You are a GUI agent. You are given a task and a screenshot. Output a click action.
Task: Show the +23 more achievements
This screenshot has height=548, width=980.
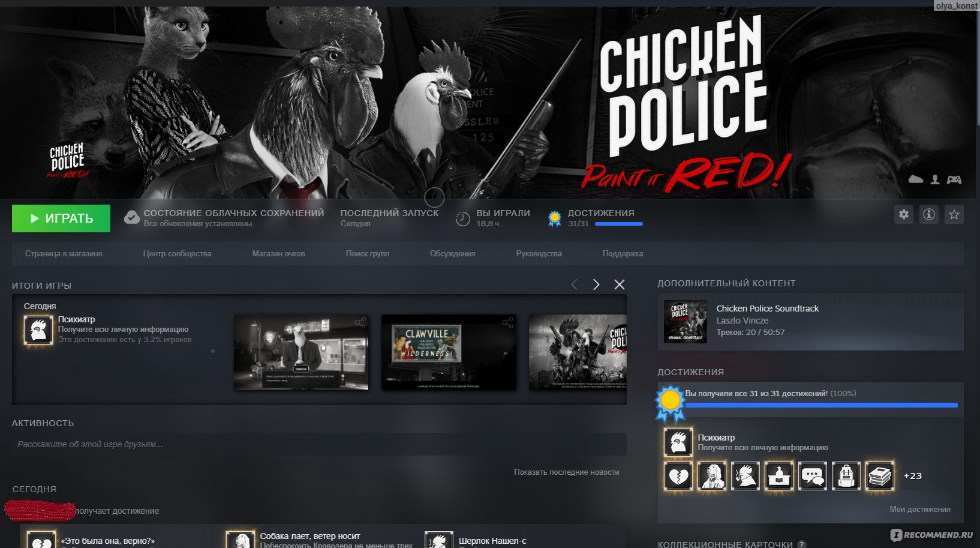[x=912, y=476]
